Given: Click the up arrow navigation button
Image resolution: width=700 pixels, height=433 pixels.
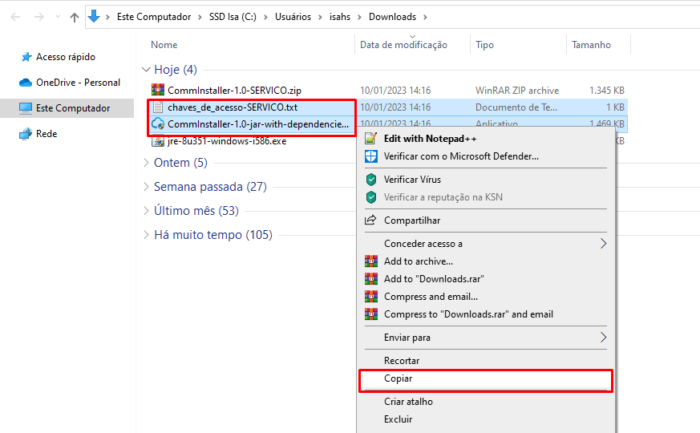Looking at the screenshot, I should tap(74, 17).
